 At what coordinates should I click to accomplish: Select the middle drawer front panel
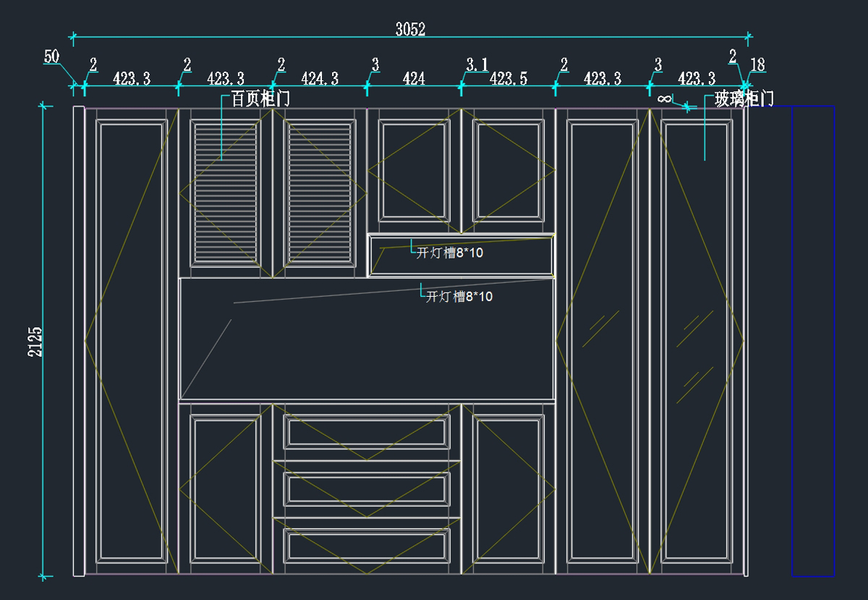[367, 489]
